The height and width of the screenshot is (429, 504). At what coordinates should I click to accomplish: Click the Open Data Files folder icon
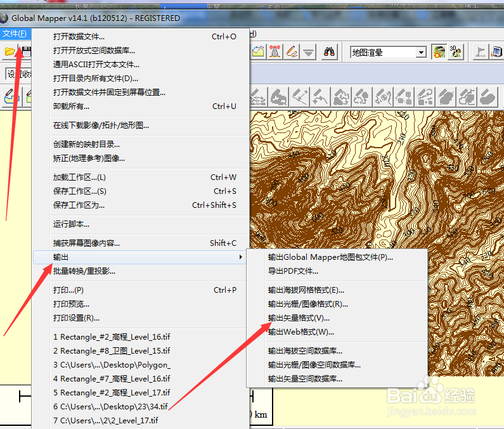[10, 51]
